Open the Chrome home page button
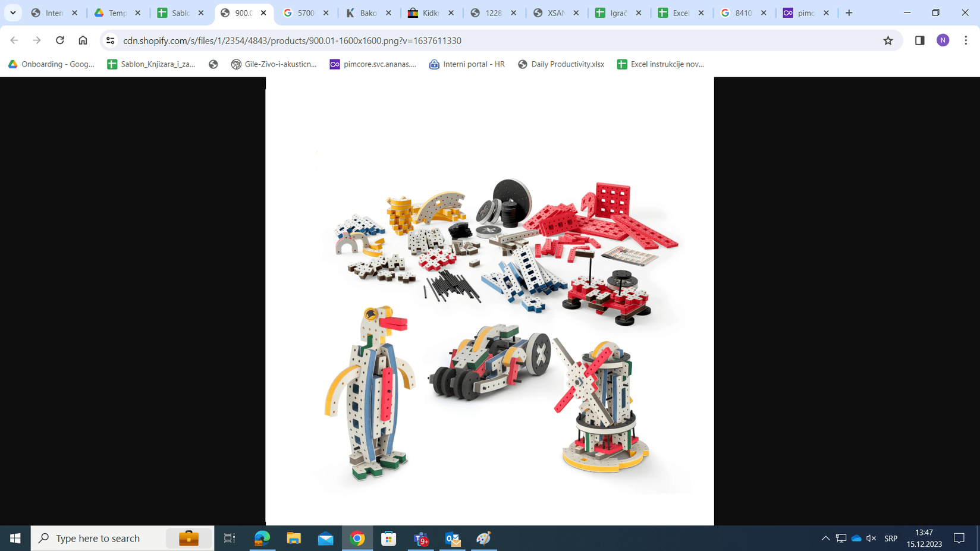 click(83, 40)
